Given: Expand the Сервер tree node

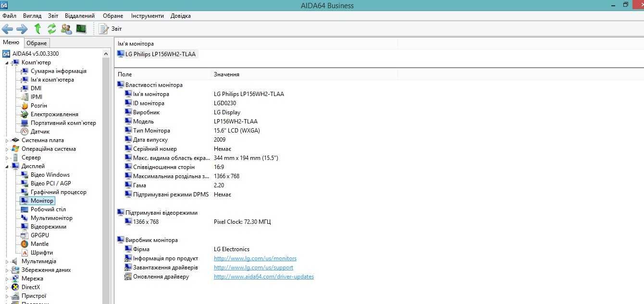Looking at the screenshot, I should click(x=7, y=158).
